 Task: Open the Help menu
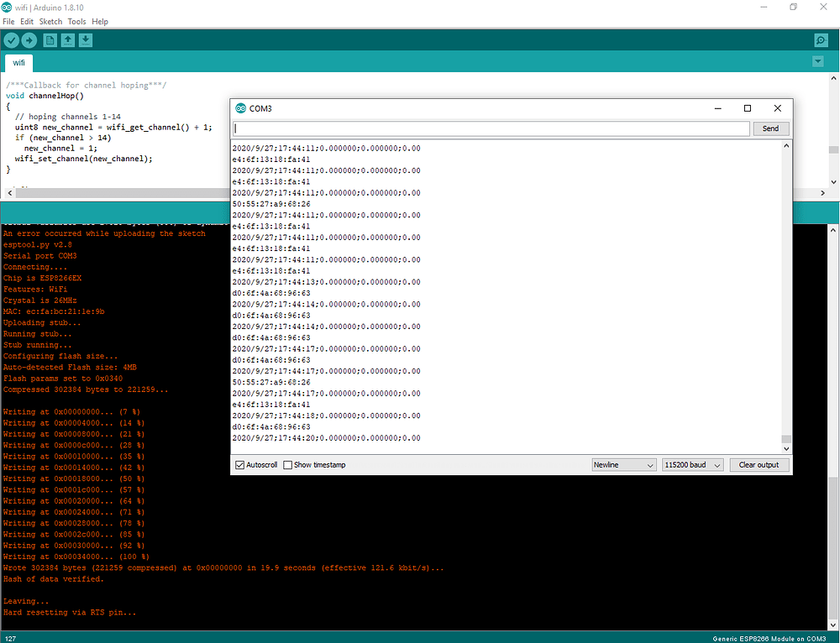point(100,22)
